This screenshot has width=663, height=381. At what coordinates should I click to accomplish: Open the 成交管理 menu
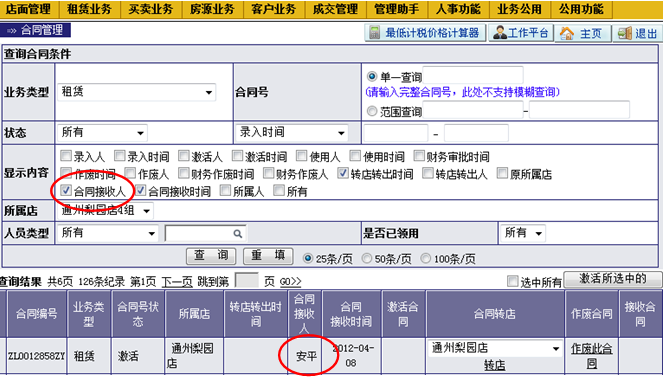click(x=335, y=9)
